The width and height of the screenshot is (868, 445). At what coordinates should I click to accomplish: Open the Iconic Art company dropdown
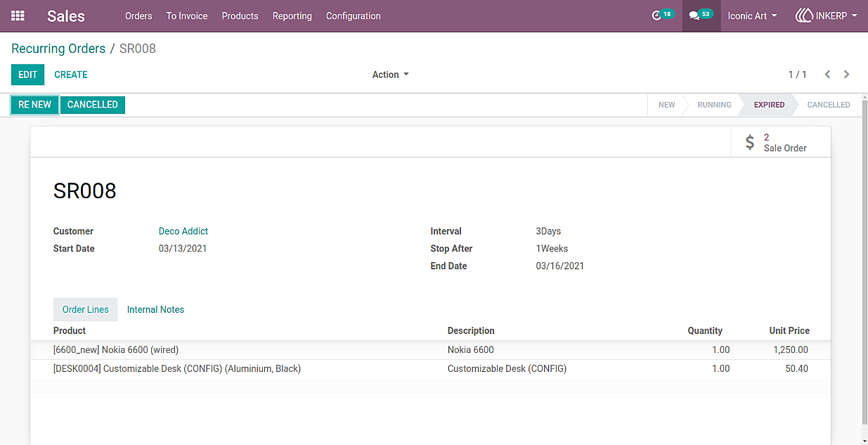click(753, 15)
